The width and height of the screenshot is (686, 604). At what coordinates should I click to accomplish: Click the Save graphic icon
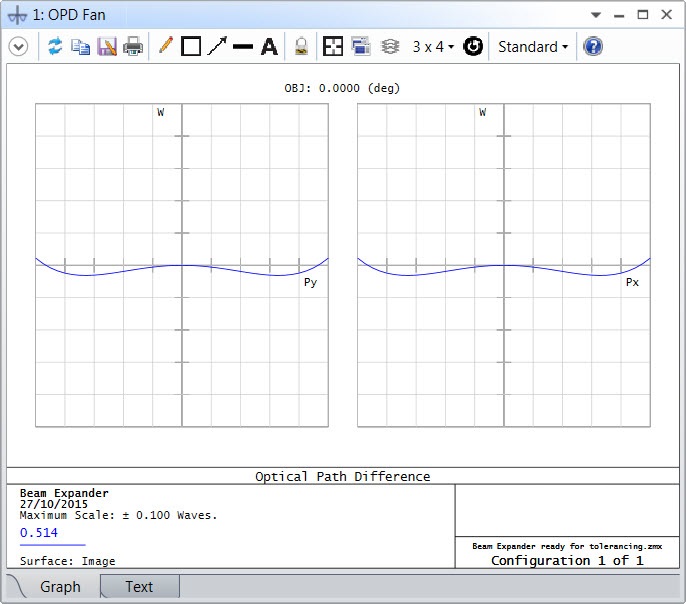(x=107, y=46)
